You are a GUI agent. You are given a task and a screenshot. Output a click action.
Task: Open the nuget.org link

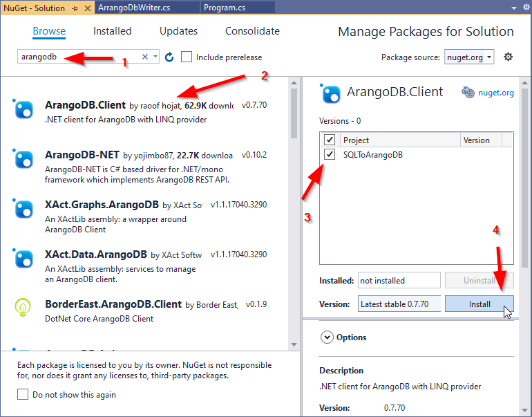coord(495,93)
